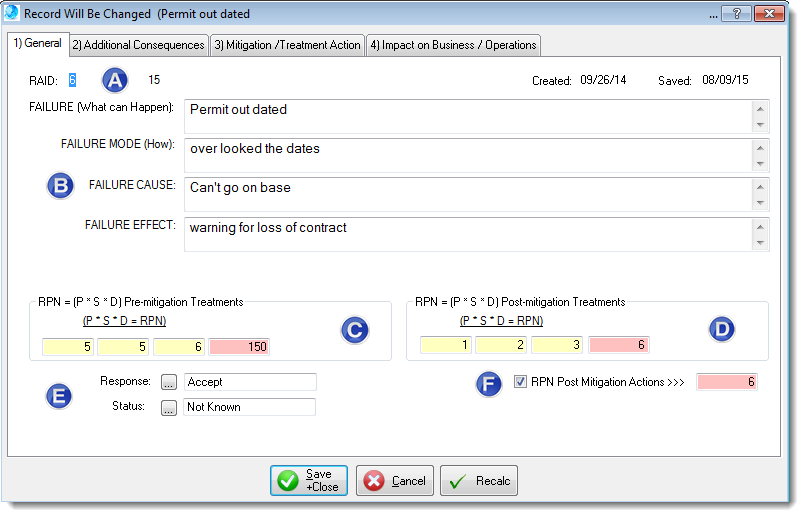This screenshot has width=804, height=517.
Task: Switch to Additional Consequences tab
Action: click(138, 45)
